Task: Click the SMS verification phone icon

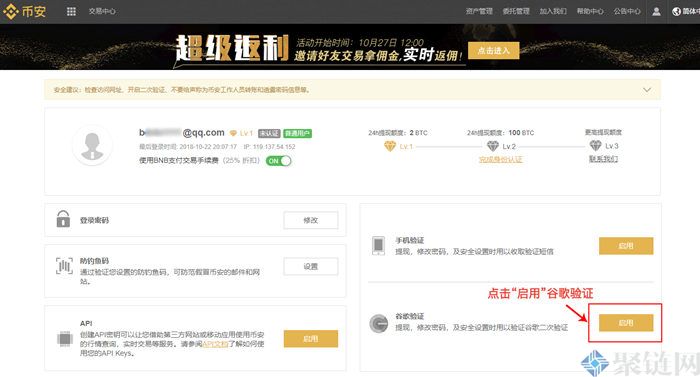Action: click(378, 245)
